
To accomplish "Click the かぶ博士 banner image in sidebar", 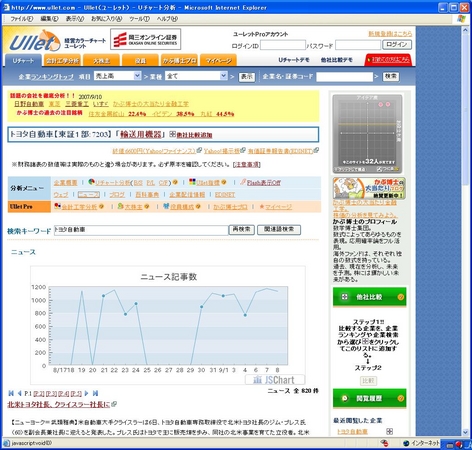I will pos(369,188).
